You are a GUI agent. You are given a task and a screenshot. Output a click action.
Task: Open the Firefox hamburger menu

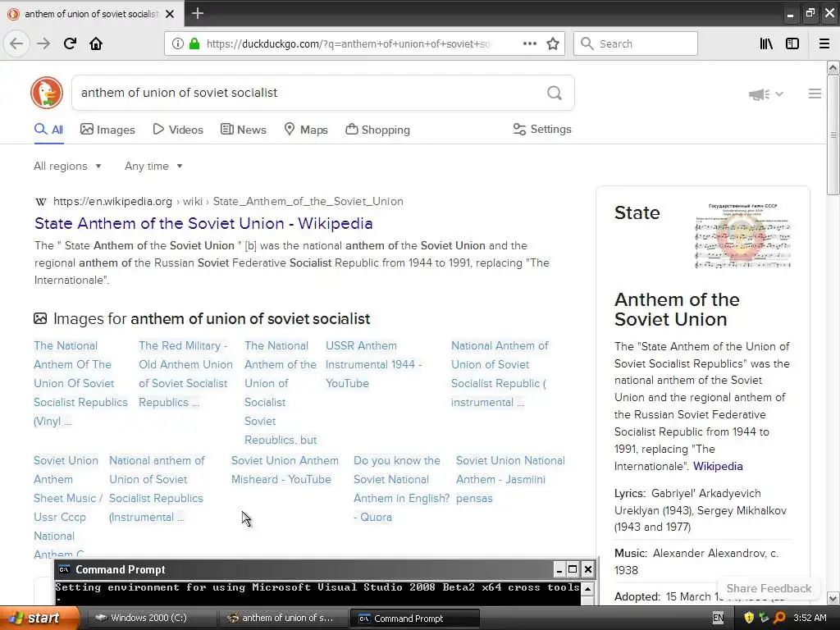pos(824,44)
